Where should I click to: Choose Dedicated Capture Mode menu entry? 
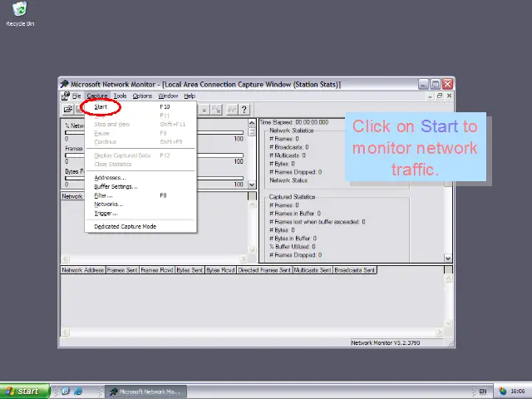pyautogui.click(x=140, y=226)
